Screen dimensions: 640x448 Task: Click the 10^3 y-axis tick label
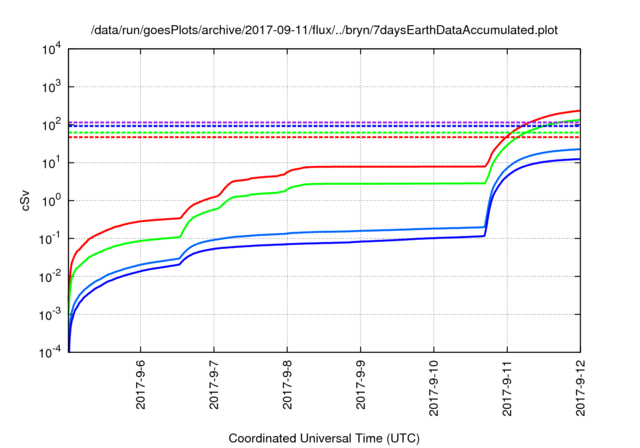pos(51,87)
